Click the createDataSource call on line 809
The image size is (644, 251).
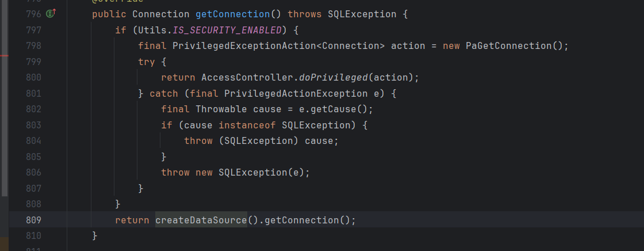[x=201, y=220]
